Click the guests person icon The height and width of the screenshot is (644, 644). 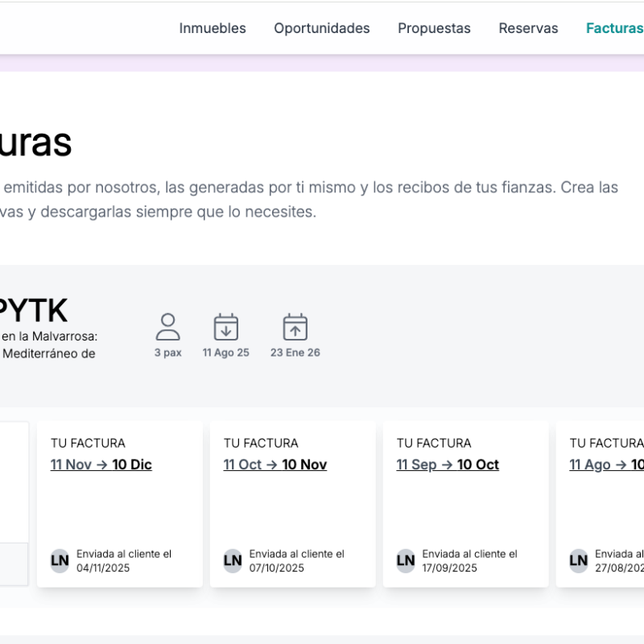click(167, 327)
